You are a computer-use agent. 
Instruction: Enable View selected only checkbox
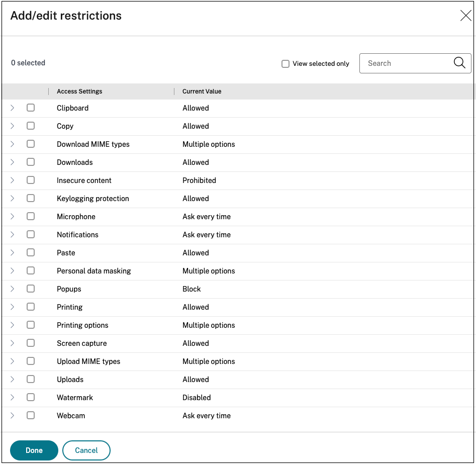pyautogui.click(x=285, y=64)
